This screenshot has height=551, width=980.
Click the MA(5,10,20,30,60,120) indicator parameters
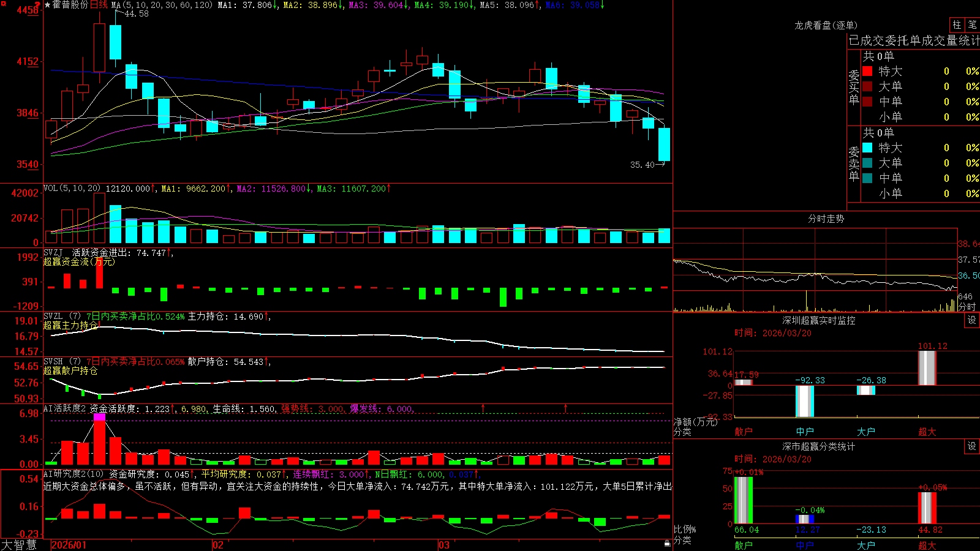click(162, 5)
